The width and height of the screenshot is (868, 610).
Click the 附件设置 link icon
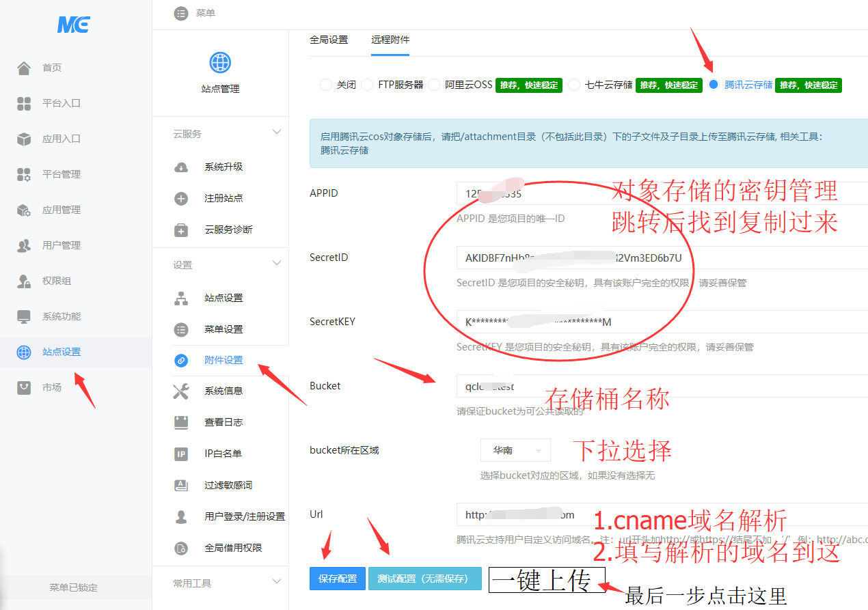coord(181,360)
